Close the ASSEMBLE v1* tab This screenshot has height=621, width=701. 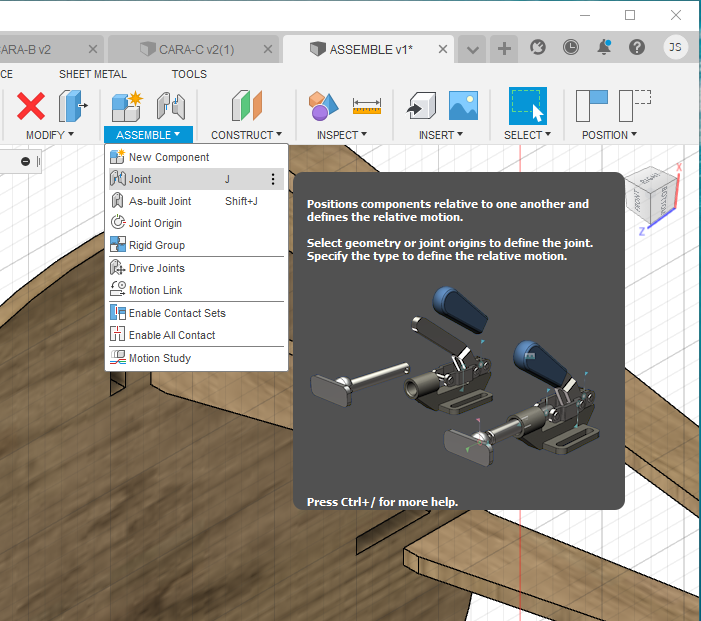[443, 49]
